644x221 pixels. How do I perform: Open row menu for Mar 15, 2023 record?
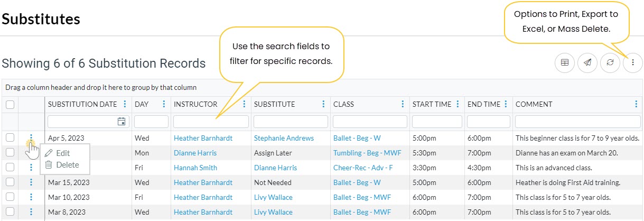point(31,182)
